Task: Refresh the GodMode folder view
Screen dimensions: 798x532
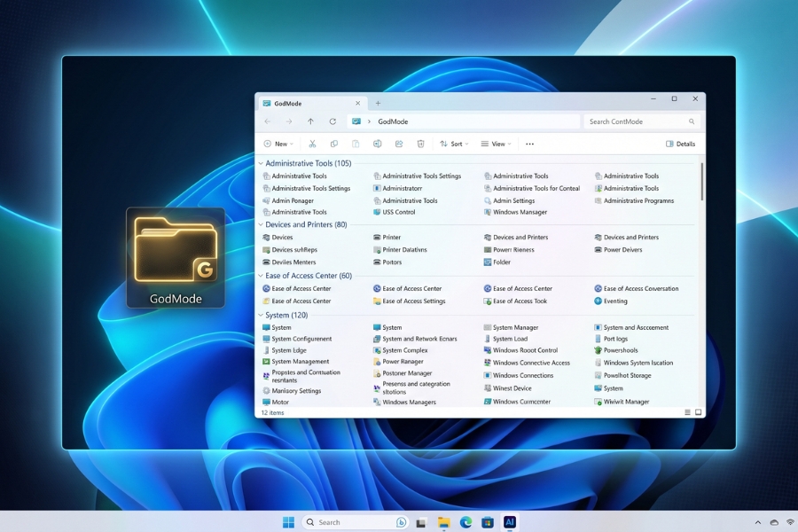Action: 332,121
